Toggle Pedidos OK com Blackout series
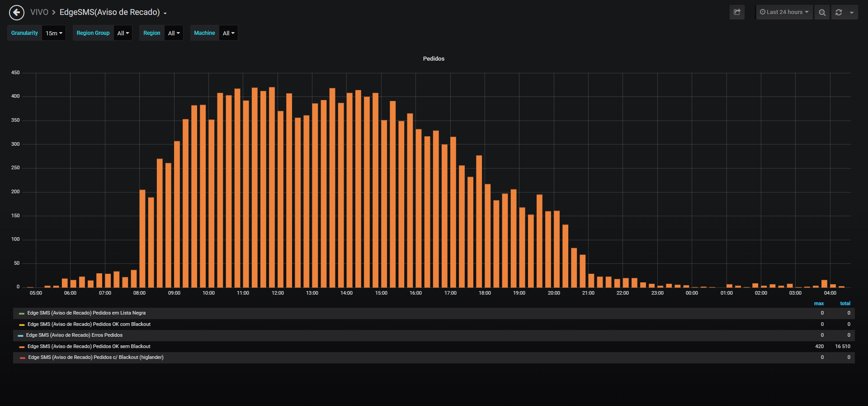Screen dimensions: 868x406 [x=89, y=325]
